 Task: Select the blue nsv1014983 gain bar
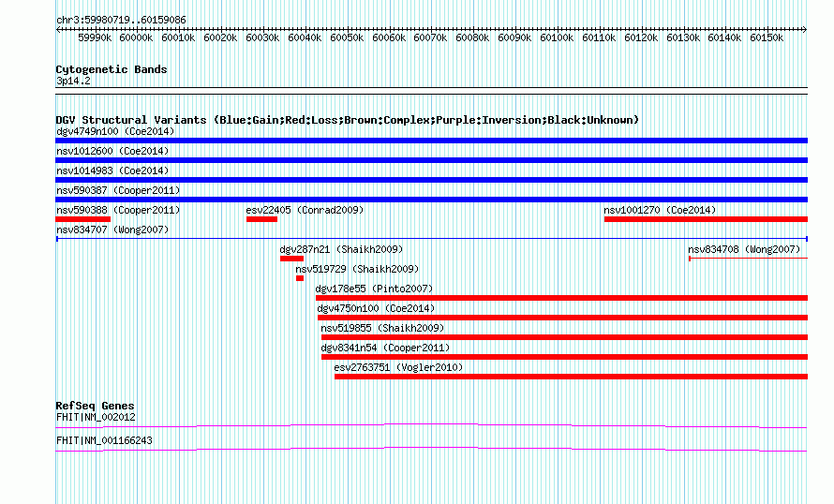tap(431, 180)
